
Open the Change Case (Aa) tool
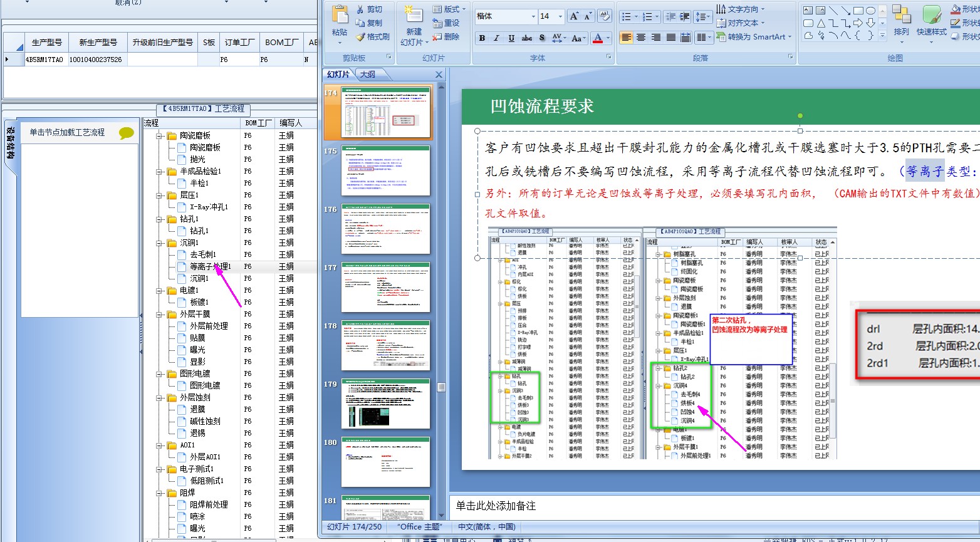click(x=579, y=38)
